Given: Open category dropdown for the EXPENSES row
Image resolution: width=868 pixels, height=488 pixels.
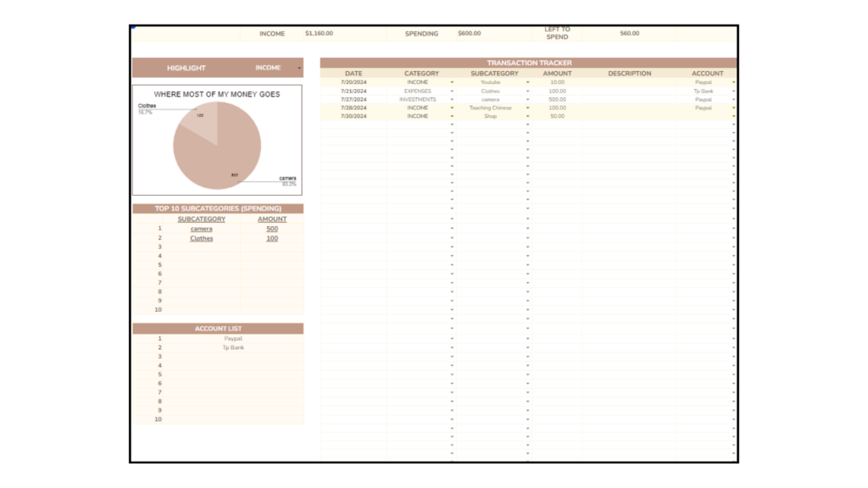Looking at the screenshot, I should pyautogui.click(x=452, y=91).
